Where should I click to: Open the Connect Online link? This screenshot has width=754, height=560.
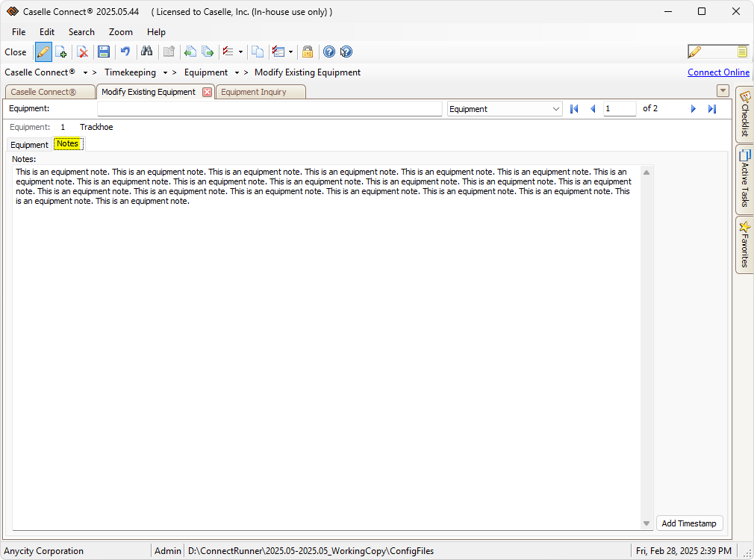(x=718, y=72)
